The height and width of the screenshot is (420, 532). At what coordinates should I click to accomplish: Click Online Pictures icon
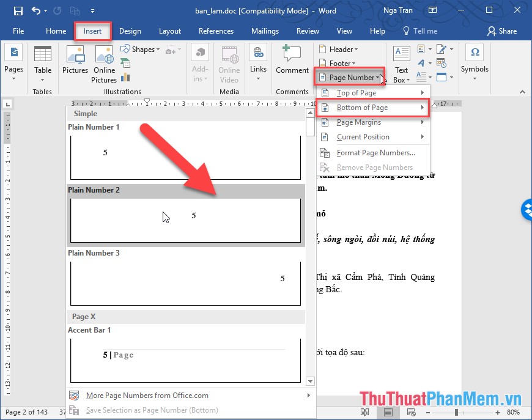(104, 54)
